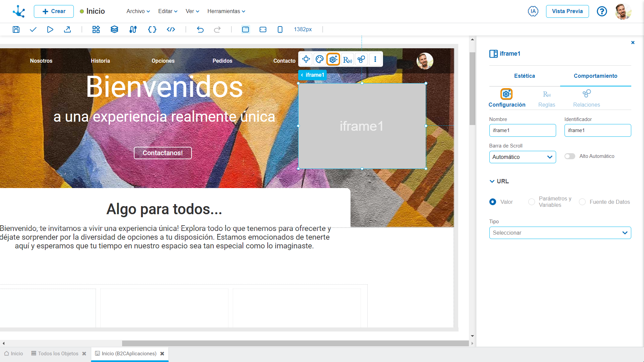This screenshot has height=362, width=644.
Task: Open the Barra de Scroll dropdown
Action: coord(522,157)
